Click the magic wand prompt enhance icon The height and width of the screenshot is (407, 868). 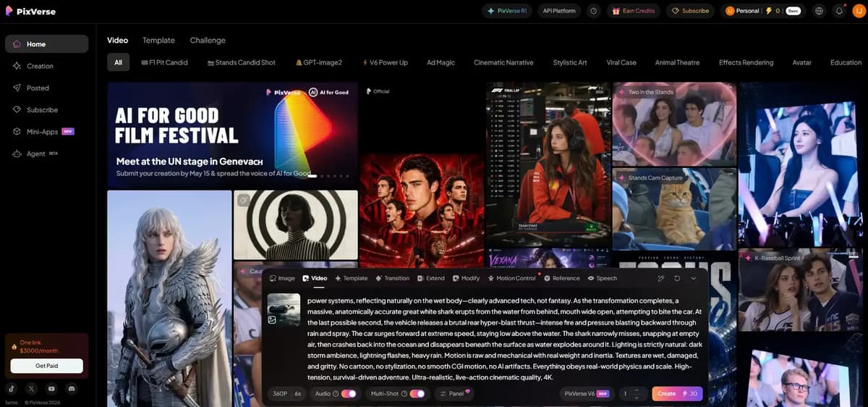coord(661,278)
